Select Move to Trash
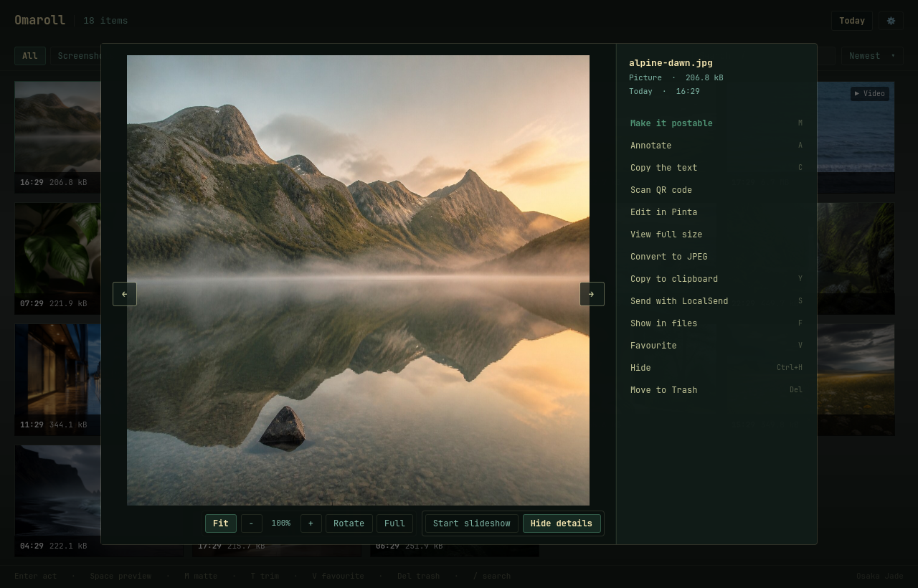918x588 pixels. pos(716,390)
